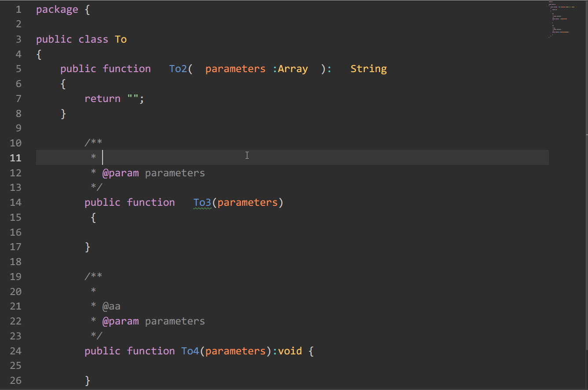Viewport: 588px width, 390px height.
Task: Click the To2 function name on line 5
Action: pyautogui.click(x=178, y=69)
